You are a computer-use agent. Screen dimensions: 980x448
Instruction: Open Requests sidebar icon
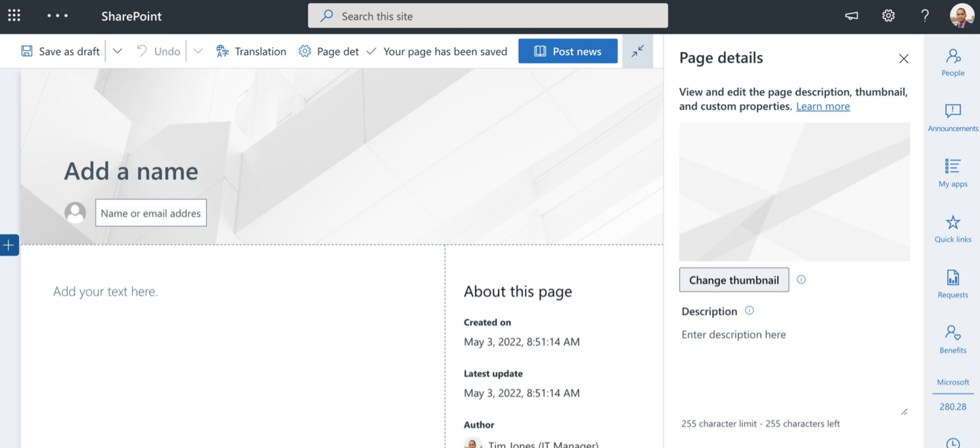coord(953,284)
